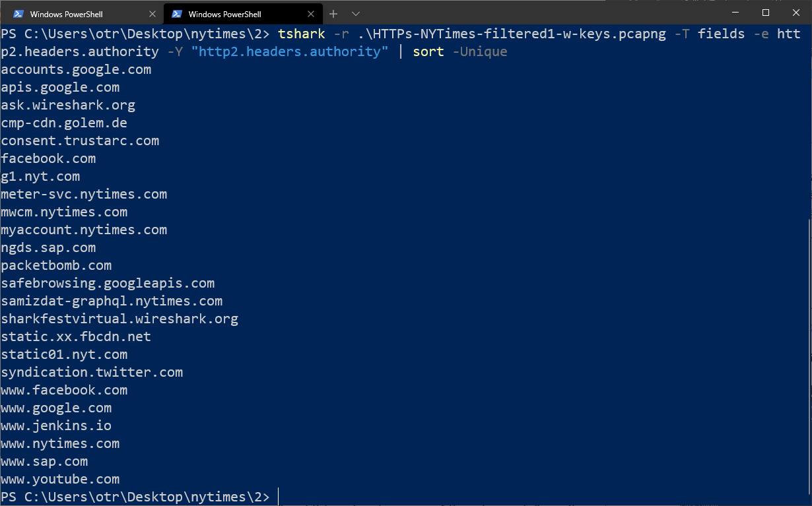Open a new tab with plus button
This screenshot has height=506, width=812.
(333, 14)
